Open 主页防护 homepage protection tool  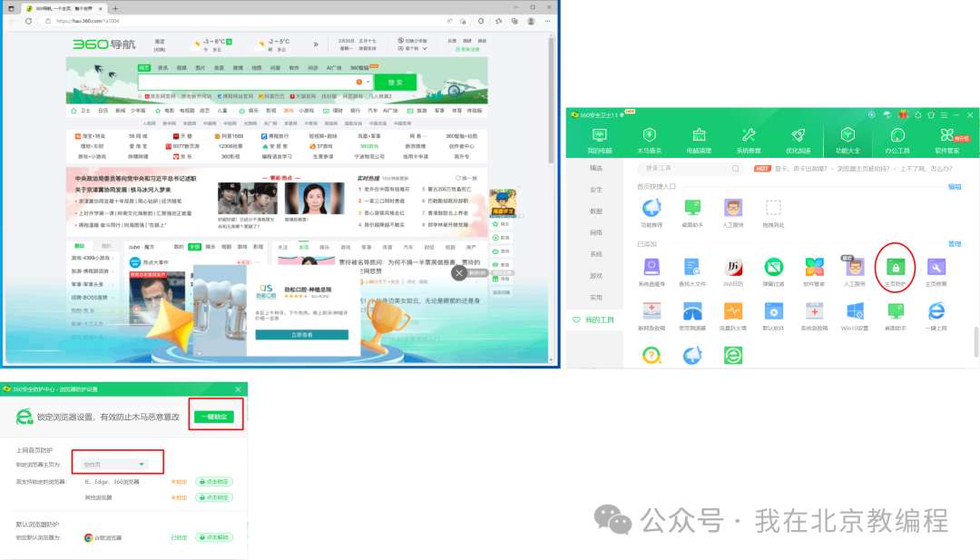(x=895, y=272)
